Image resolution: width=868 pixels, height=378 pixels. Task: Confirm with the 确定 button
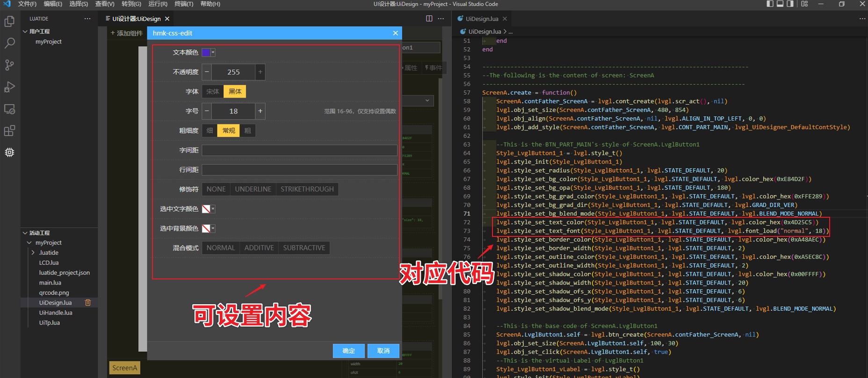pos(348,351)
